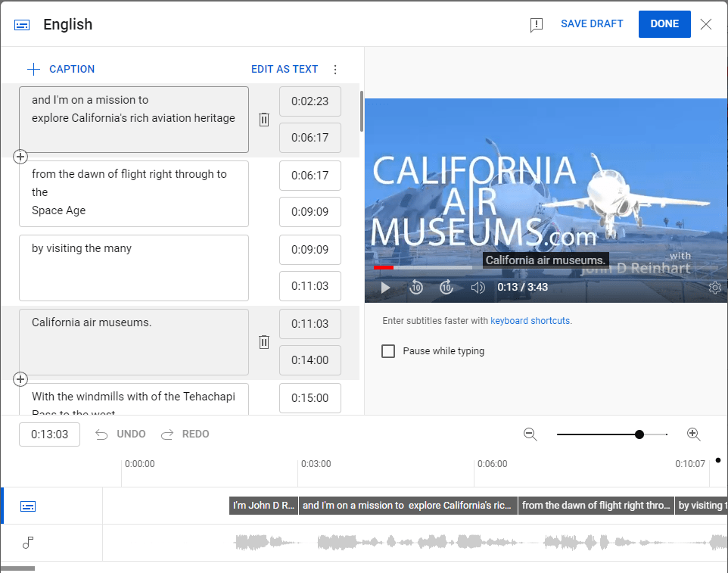Viewport: 728px width, 573px height.
Task: Insert caption below 'California air museums.' with plus icon
Action: click(20, 379)
